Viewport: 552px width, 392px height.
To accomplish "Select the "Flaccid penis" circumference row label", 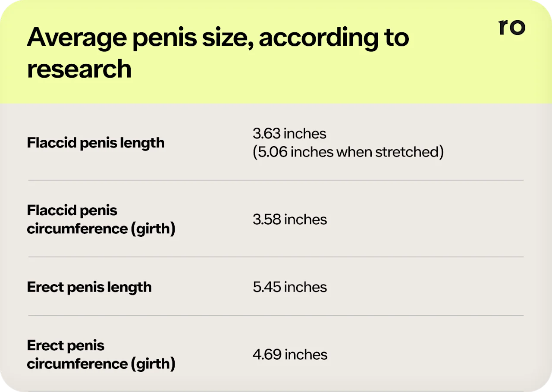I will (72, 210).
